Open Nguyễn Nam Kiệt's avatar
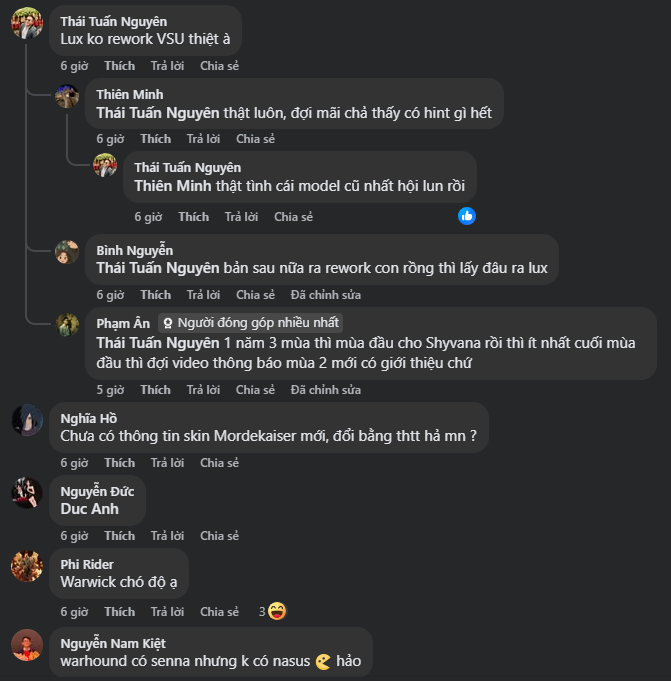The height and width of the screenshot is (681, 671). point(26,645)
